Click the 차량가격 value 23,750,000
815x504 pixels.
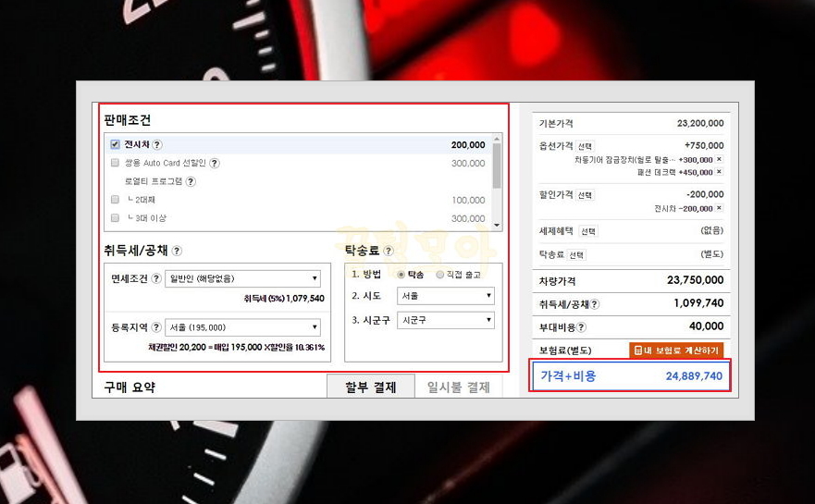click(x=696, y=280)
